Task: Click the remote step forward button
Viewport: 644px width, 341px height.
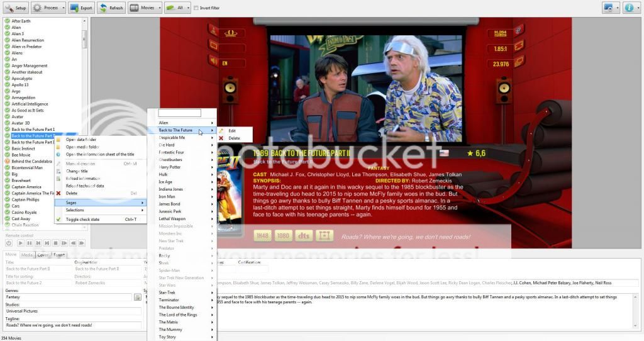Action: coord(65,243)
